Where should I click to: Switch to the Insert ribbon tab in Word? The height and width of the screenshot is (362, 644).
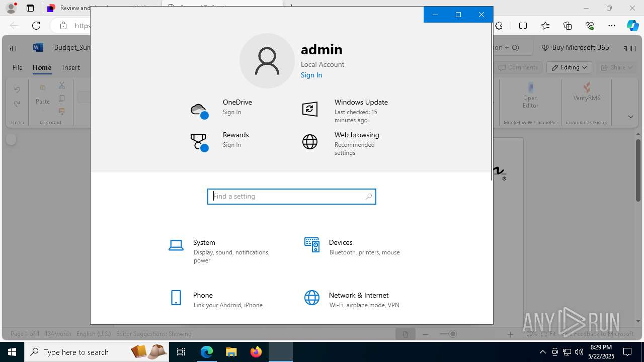[x=71, y=67]
